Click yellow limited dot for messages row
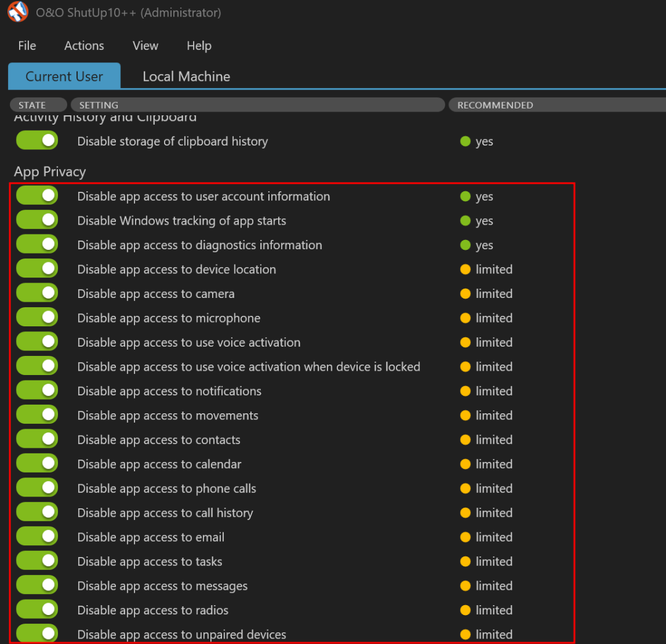 click(x=465, y=586)
